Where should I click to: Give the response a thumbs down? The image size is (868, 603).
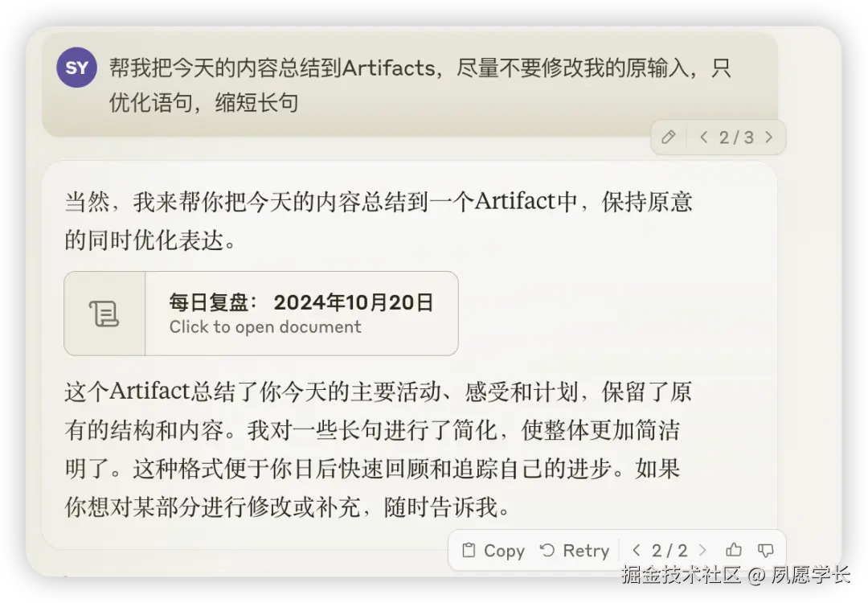coord(766,550)
